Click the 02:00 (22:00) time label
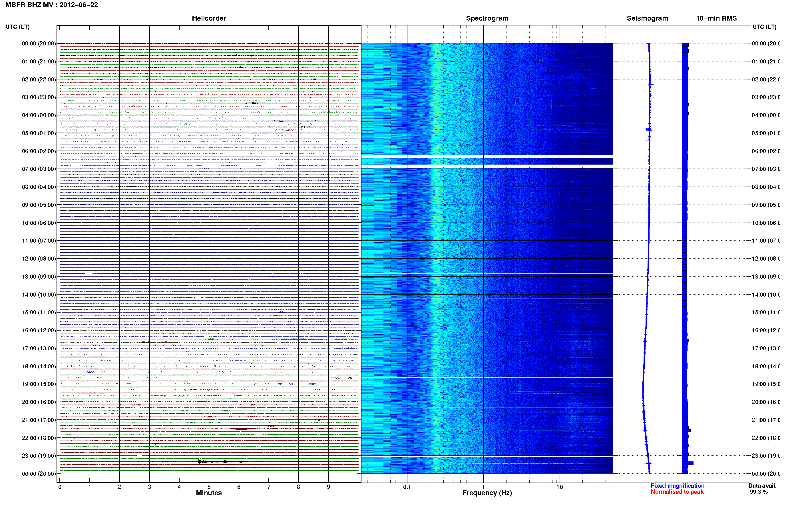Viewport: 812px width, 508px height. point(39,79)
